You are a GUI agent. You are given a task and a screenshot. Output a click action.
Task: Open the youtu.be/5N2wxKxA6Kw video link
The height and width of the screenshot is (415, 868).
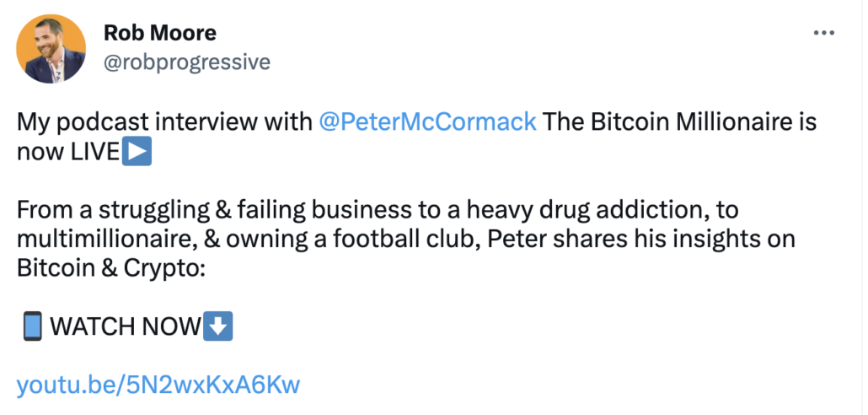click(x=158, y=385)
